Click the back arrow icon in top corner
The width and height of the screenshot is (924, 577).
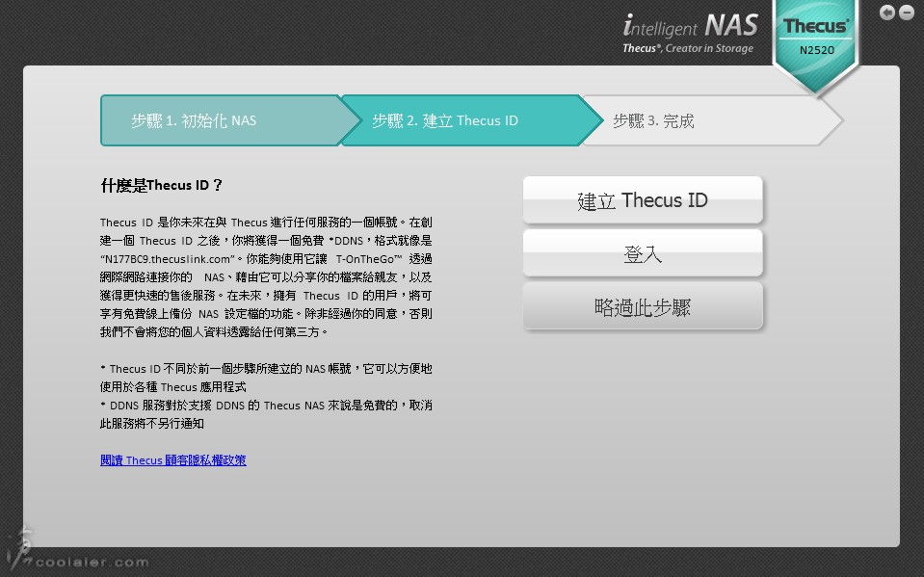[x=886, y=13]
